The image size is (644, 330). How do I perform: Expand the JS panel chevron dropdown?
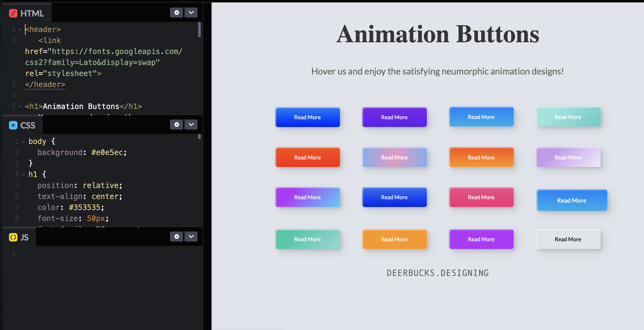pyautogui.click(x=191, y=236)
